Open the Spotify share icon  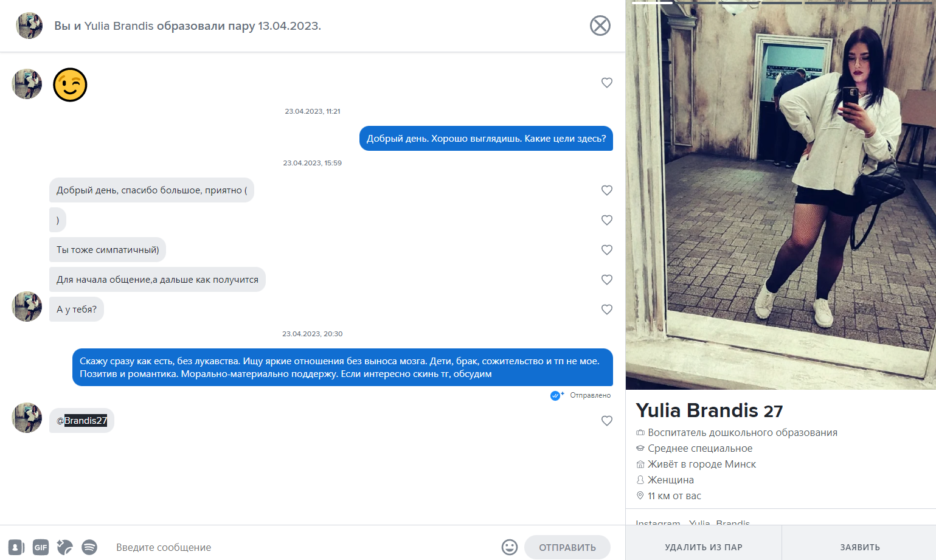coord(89,547)
